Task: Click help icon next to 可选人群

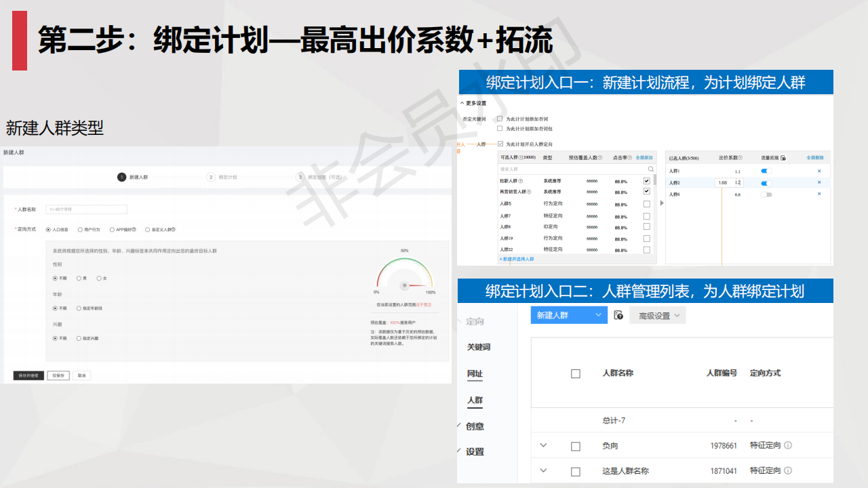Action: click(x=520, y=157)
